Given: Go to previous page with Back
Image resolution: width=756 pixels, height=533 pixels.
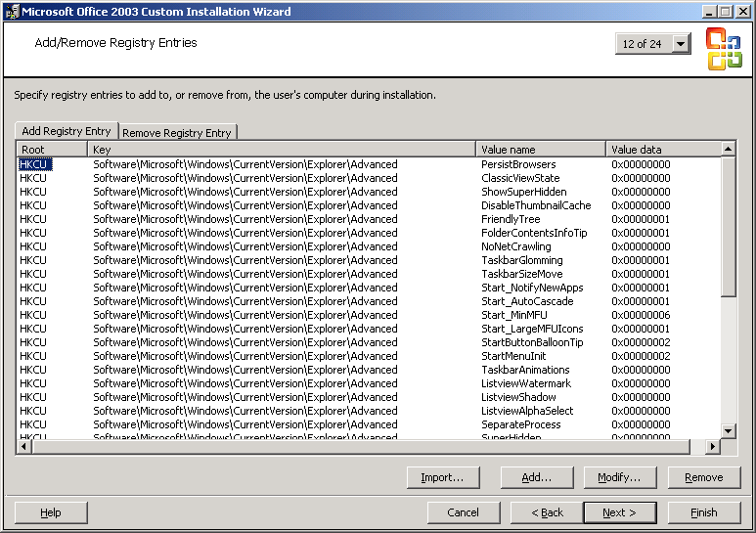Looking at the screenshot, I should click(x=548, y=512).
